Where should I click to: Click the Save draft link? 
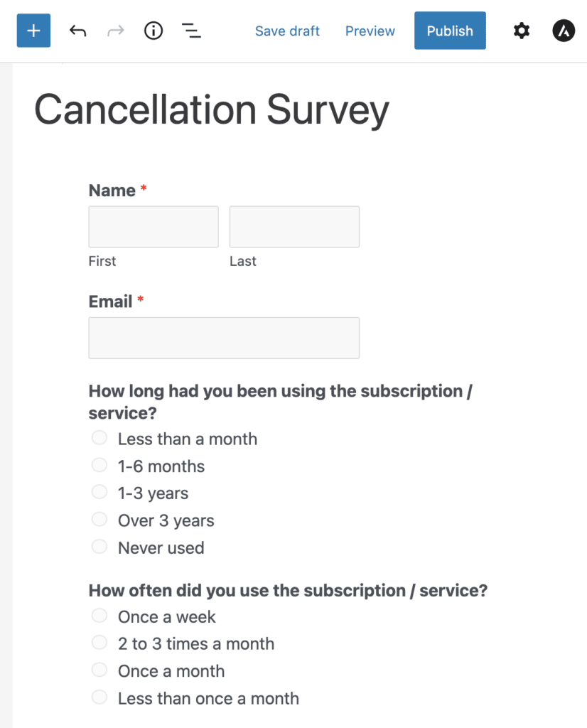(x=287, y=31)
